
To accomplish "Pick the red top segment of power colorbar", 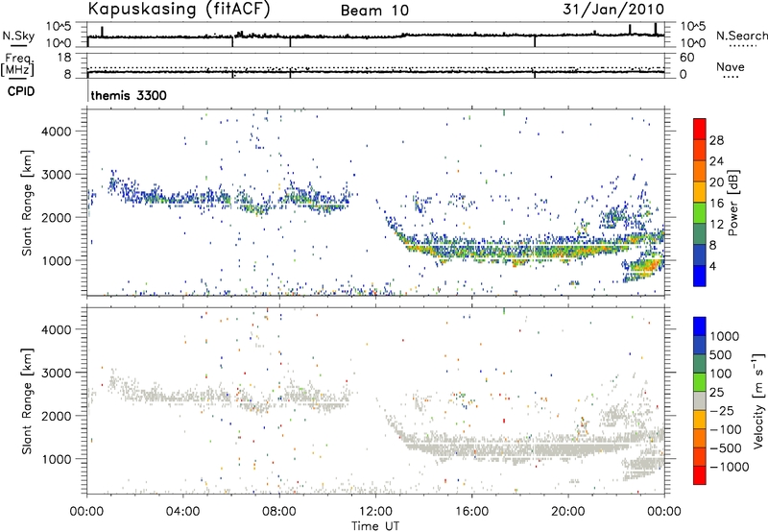I will [700, 130].
